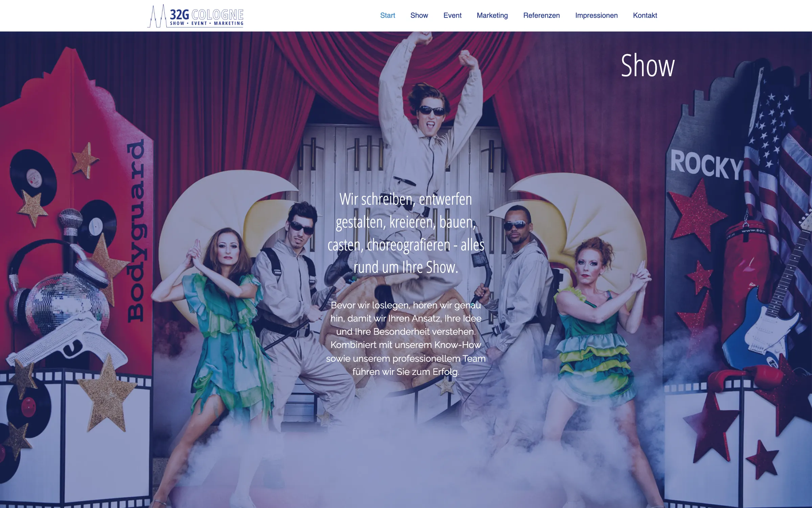The height and width of the screenshot is (508, 812).
Task: Open the Start menu item
Action: [387, 16]
